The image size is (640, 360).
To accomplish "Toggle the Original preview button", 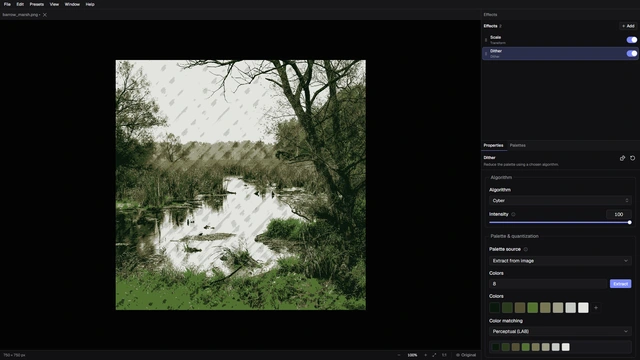I will (466, 355).
